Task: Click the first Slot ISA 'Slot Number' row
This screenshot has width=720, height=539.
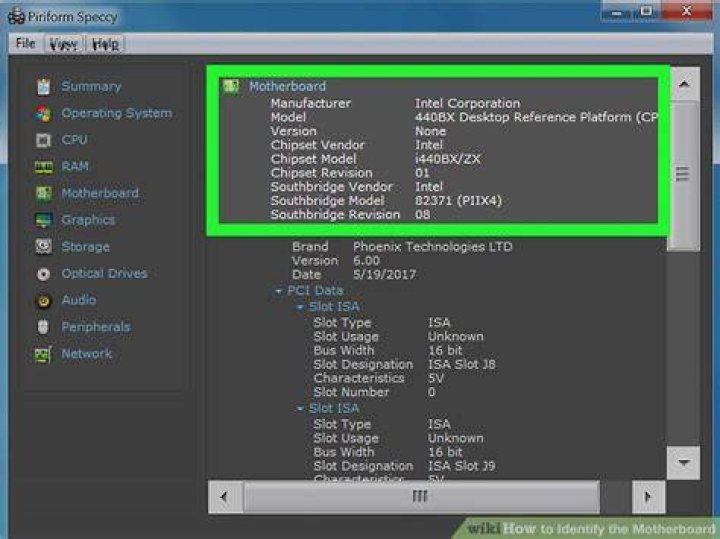Action: 374,393
